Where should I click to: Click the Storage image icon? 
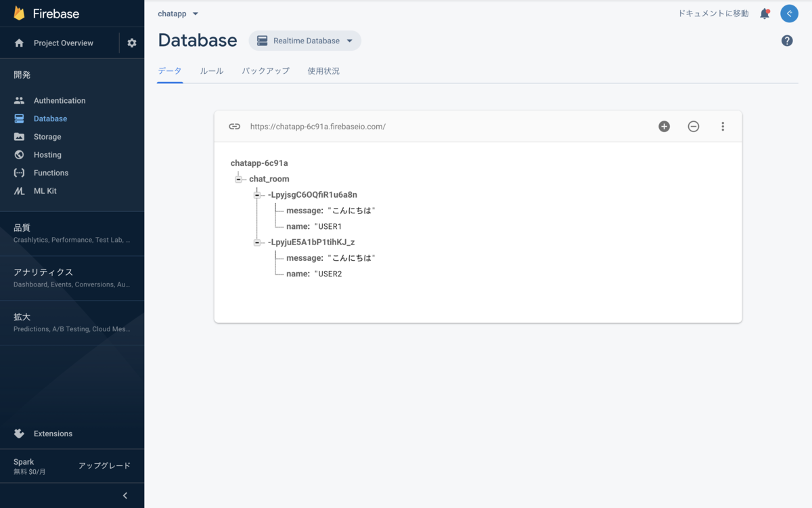(x=19, y=137)
